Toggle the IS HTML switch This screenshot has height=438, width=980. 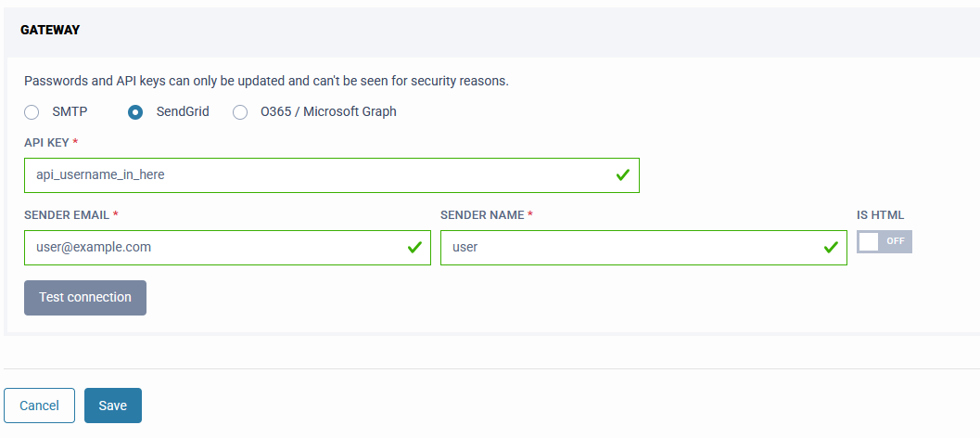click(x=884, y=241)
